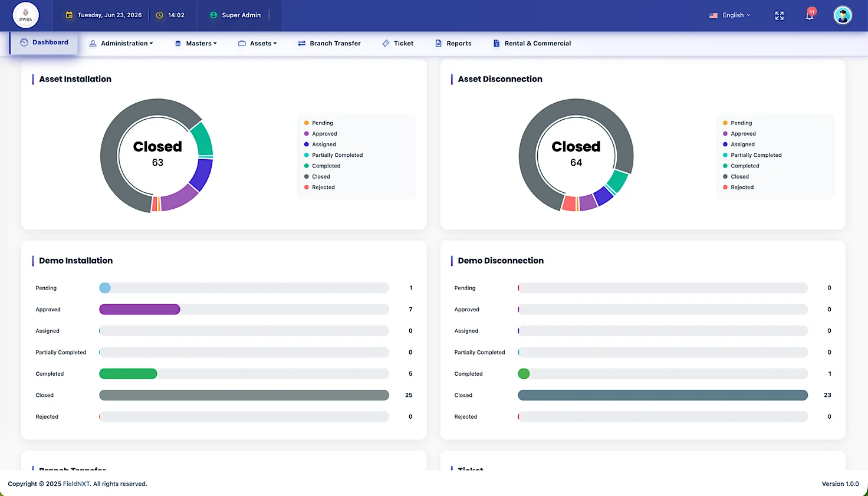868x496 pixels.
Task: Toggle Rejected legend in Asset Disconnection
Action: coord(738,187)
